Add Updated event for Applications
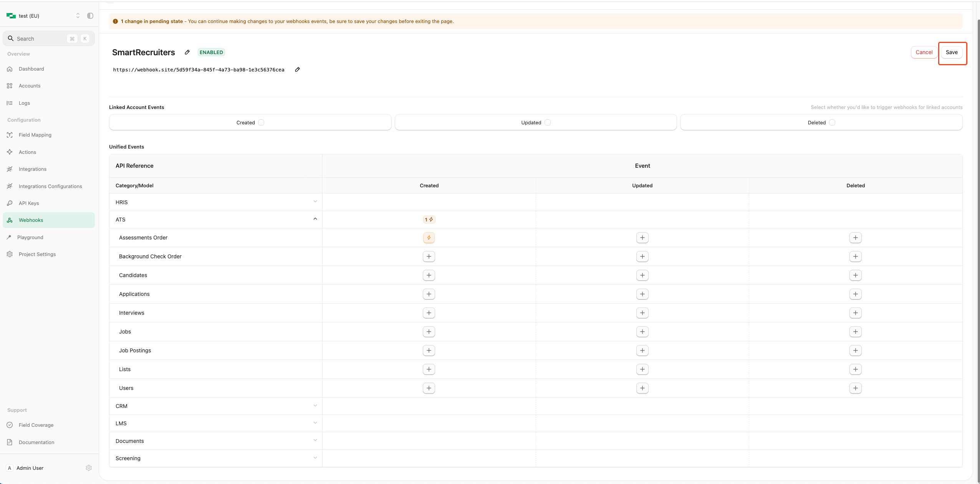Screen dimensions: 980x484 point(642,294)
